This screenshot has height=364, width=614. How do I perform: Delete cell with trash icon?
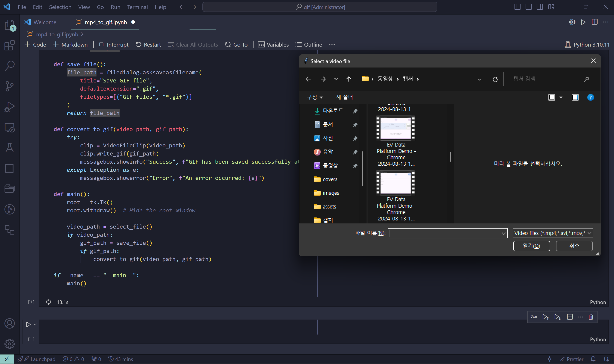[x=591, y=317]
